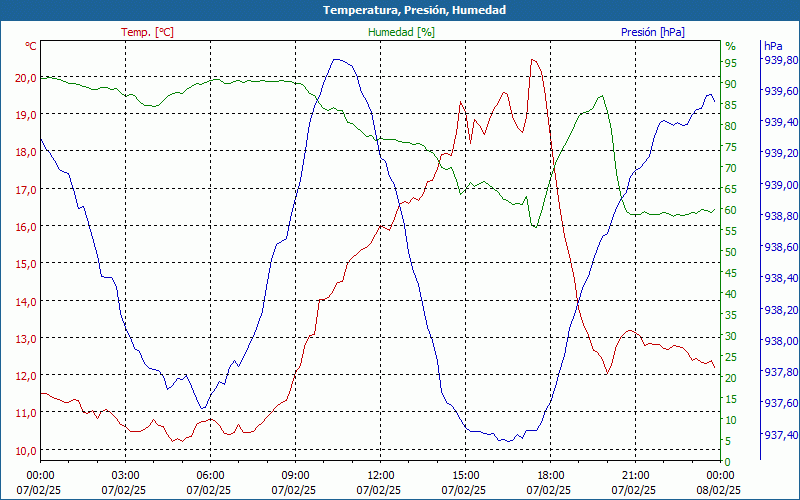Click "939,20" on the pressure axis
The image size is (800, 500).
pyautogui.click(x=780, y=154)
